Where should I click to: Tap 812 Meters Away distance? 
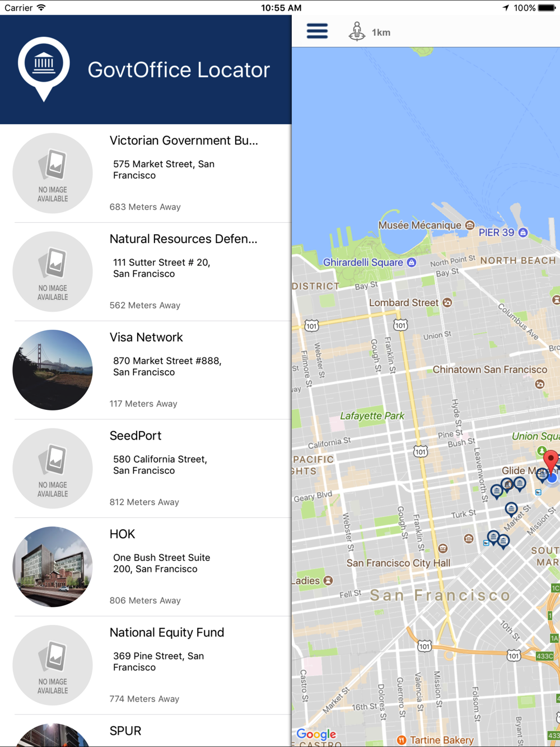click(144, 502)
